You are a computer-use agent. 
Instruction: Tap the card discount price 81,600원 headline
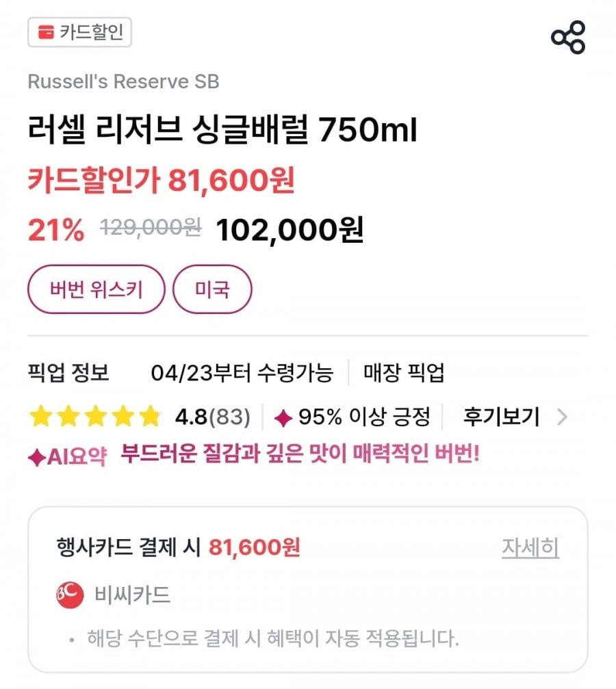click(x=162, y=181)
